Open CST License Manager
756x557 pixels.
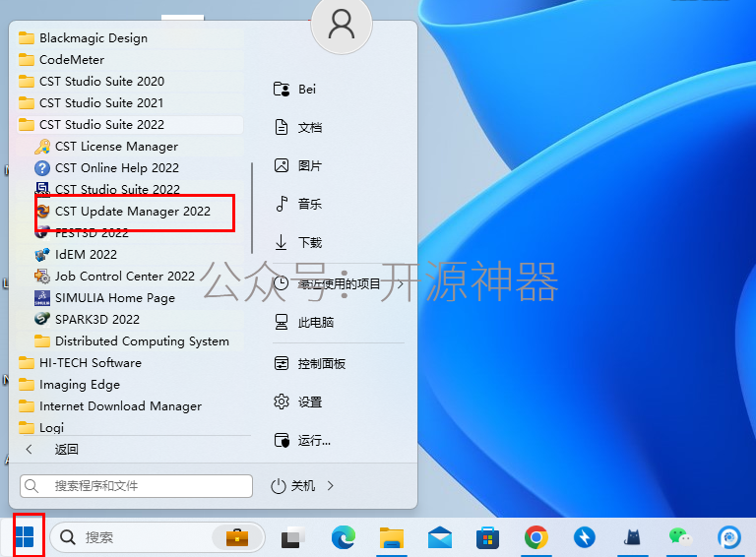(116, 146)
